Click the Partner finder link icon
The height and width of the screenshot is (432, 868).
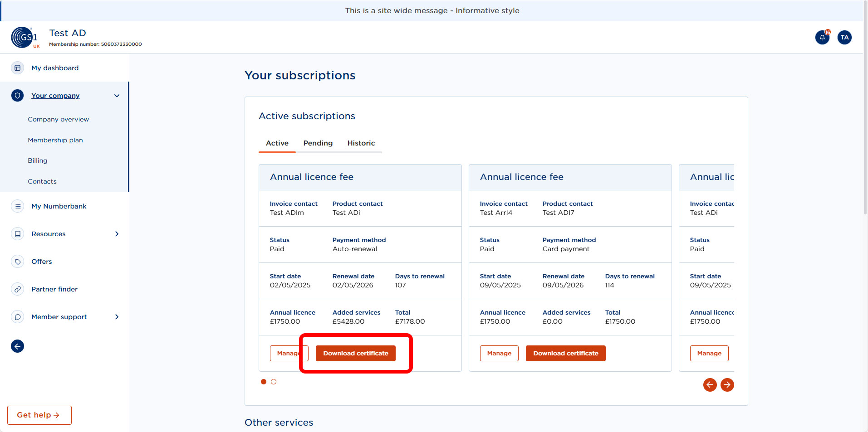[x=17, y=289]
